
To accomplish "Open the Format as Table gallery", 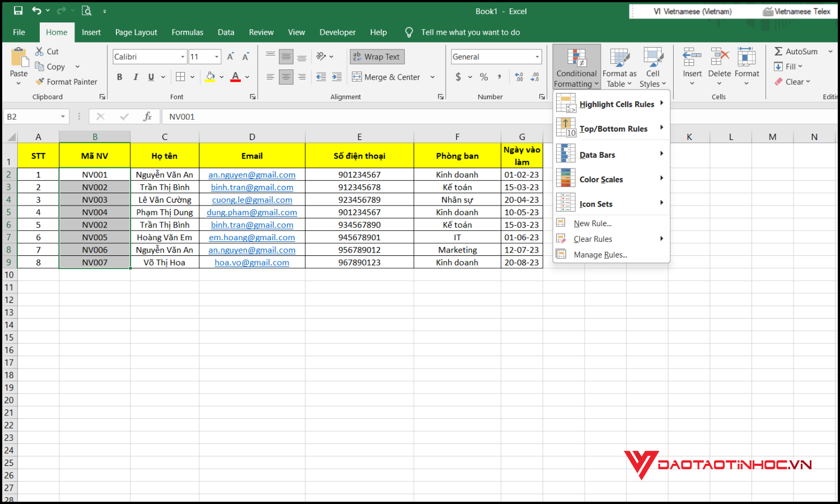I will (619, 67).
